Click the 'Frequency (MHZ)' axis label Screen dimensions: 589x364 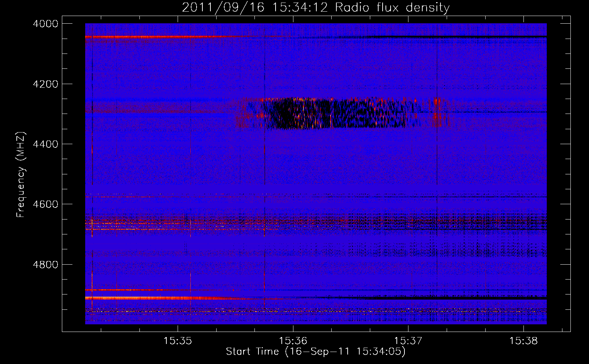click(21, 175)
